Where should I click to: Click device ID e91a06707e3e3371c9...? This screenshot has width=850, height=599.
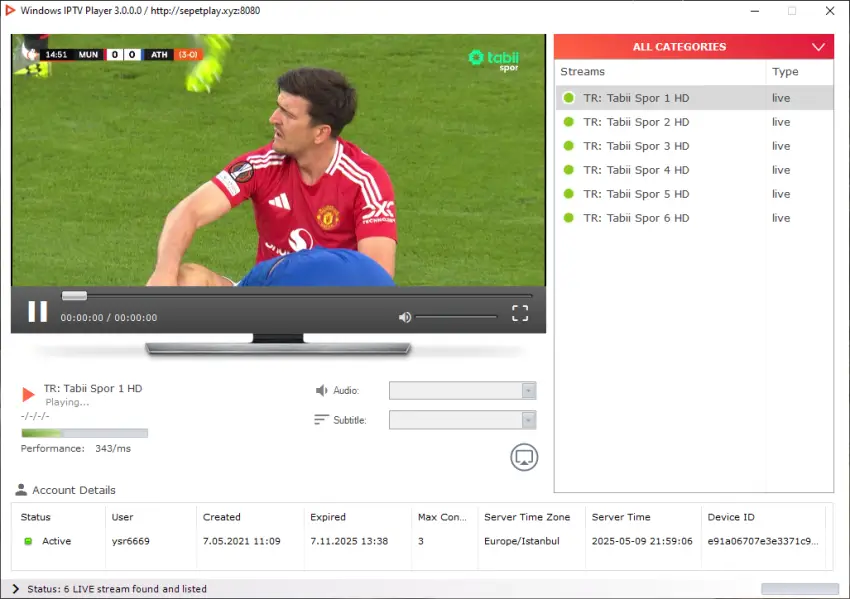pos(763,541)
